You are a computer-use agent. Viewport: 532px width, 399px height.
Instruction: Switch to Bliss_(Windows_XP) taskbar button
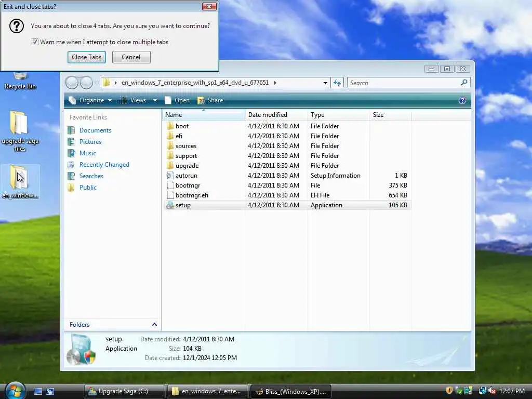point(291,391)
